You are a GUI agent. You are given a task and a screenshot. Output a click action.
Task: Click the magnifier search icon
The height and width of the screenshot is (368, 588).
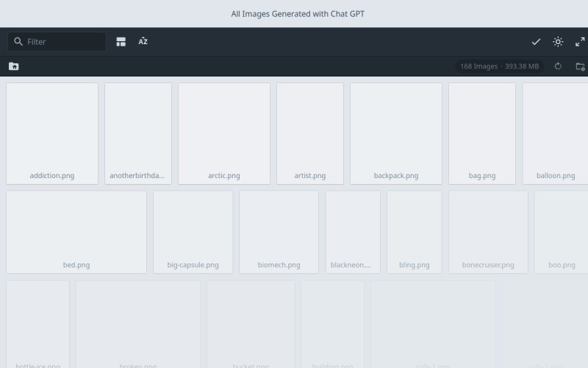point(18,42)
